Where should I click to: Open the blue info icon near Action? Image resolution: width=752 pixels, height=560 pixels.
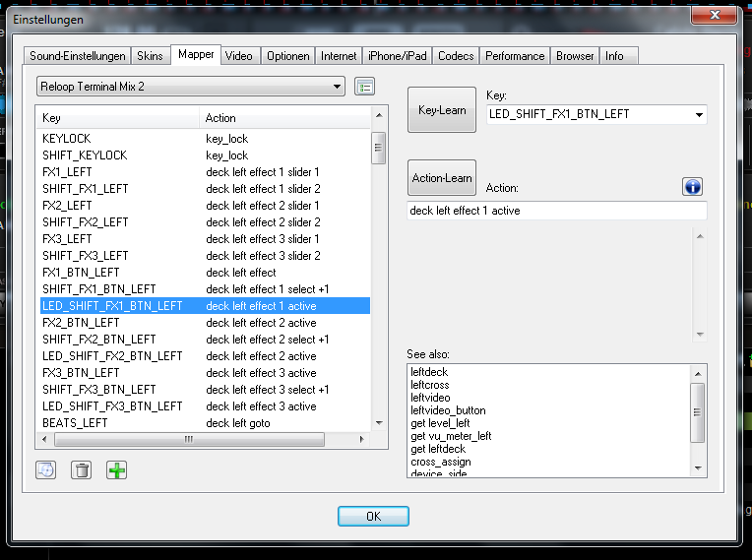click(692, 186)
